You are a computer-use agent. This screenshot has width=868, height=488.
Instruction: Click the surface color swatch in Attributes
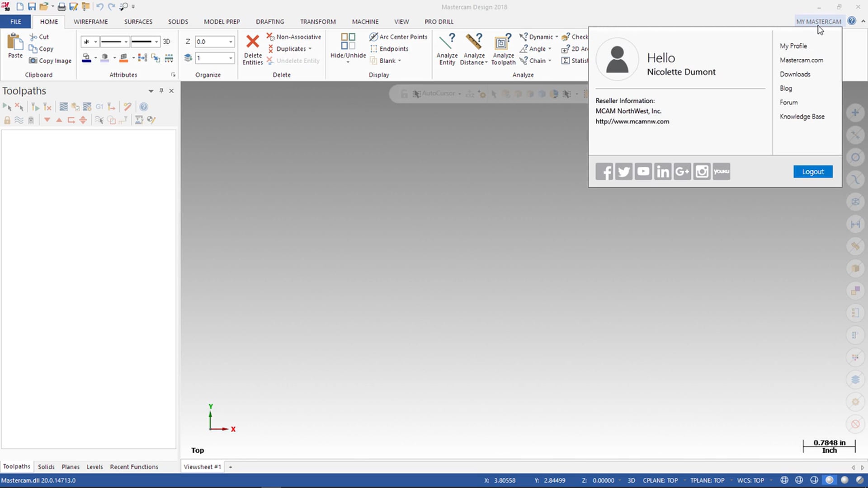pos(123,58)
